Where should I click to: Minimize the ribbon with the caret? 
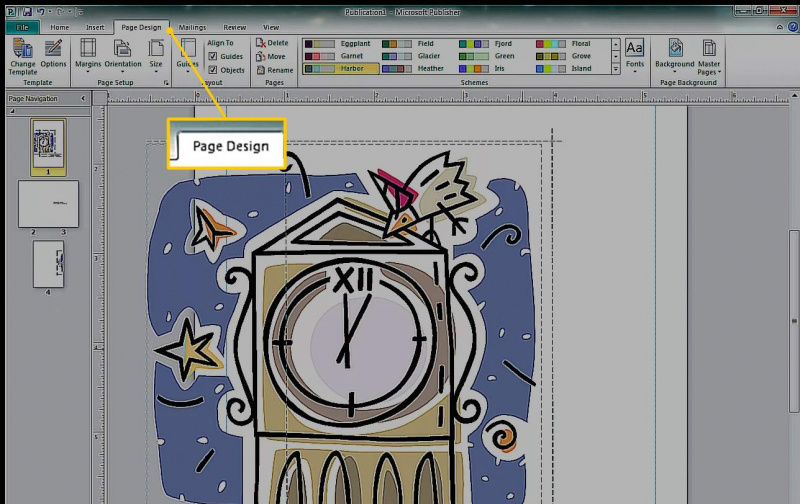coord(780,27)
